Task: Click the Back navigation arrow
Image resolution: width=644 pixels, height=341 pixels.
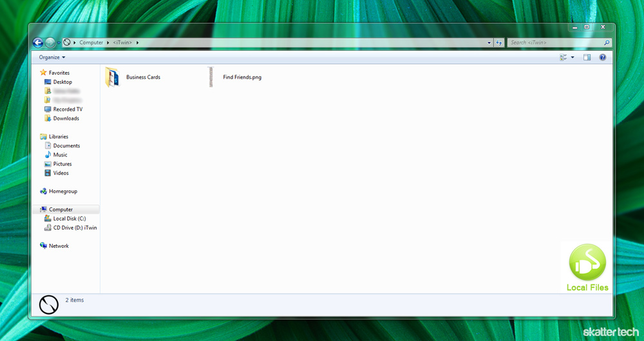Action: click(x=38, y=42)
